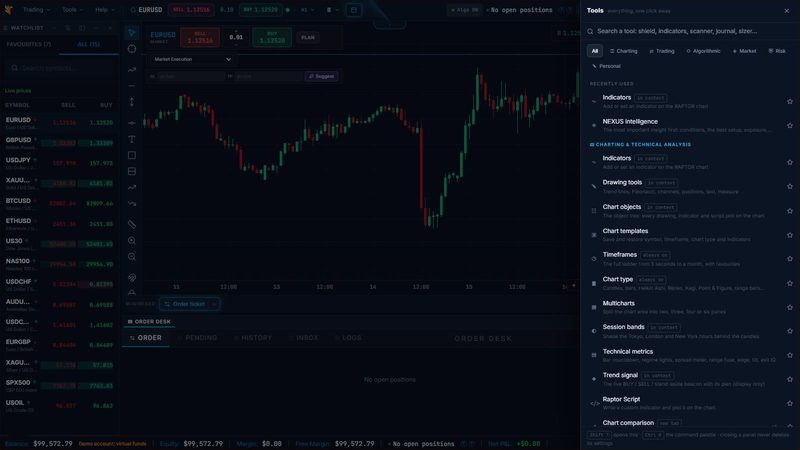
Task: Click the Chart templates row icon
Action: point(594,235)
